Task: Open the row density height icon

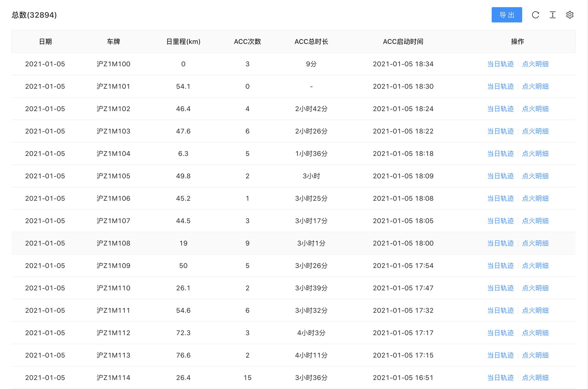Action: tap(552, 15)
